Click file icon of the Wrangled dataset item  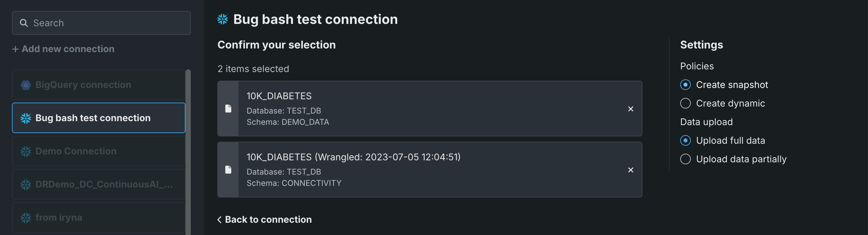coord(228,170)
